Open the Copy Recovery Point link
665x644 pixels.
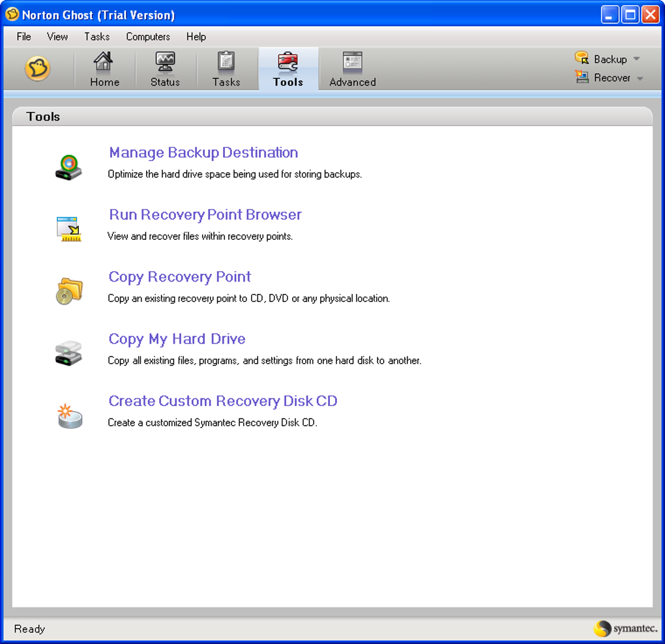[x=180, y=277]
